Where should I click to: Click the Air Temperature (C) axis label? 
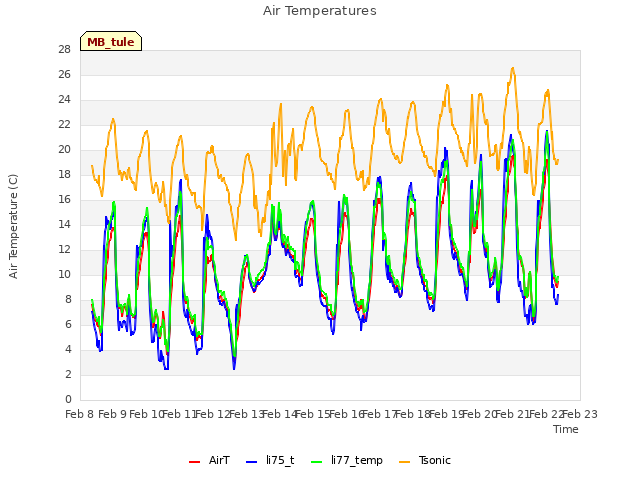(13, 226)
